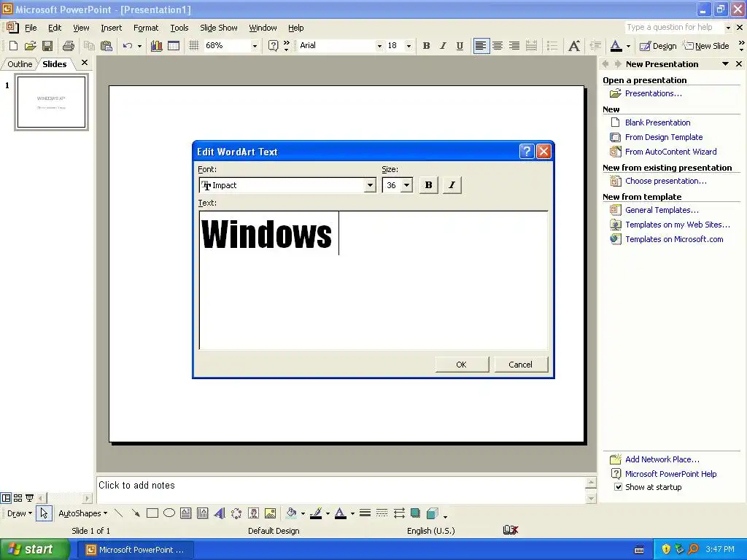Screen dimensions: 747x560
Task: Open the Insert menu
Action: coord(111,28)
